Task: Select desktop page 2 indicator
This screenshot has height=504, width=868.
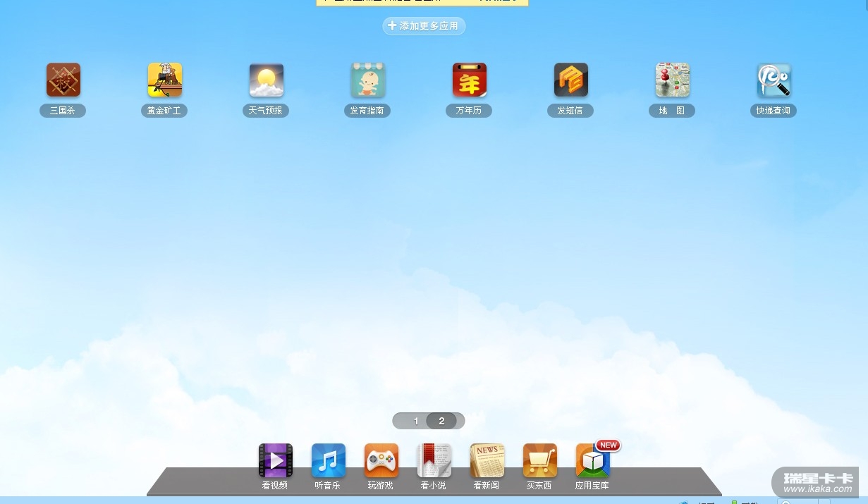Action: click(x=442, y=421)
